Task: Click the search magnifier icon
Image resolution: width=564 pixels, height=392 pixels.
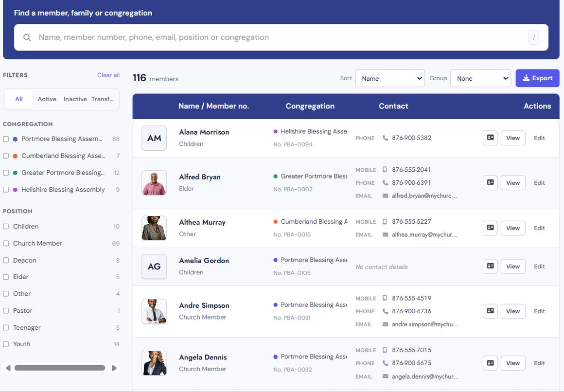Action: (27, 37)
